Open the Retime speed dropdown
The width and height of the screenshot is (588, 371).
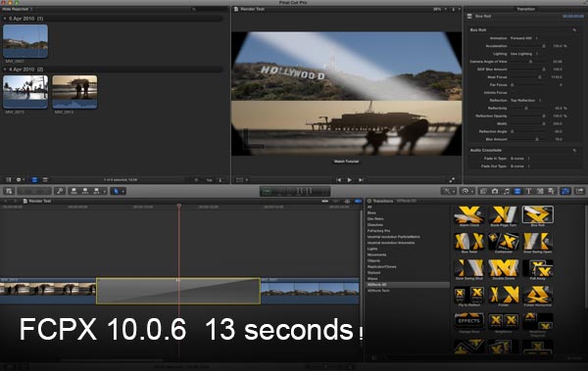point(466,191)
